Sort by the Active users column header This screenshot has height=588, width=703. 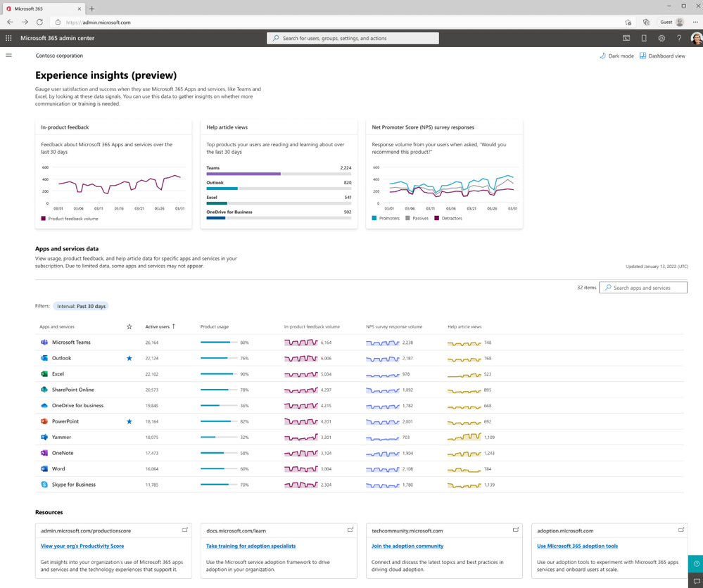point(160,327)
